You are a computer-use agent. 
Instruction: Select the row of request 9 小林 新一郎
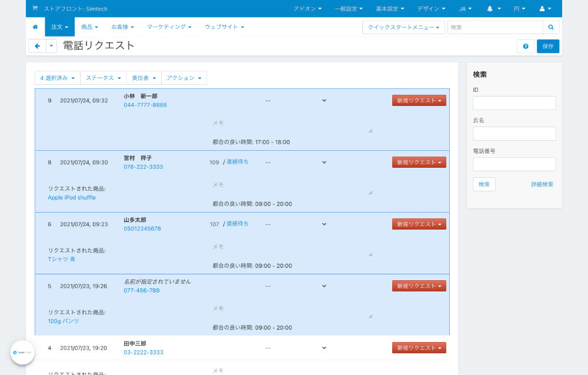(242, 120)
